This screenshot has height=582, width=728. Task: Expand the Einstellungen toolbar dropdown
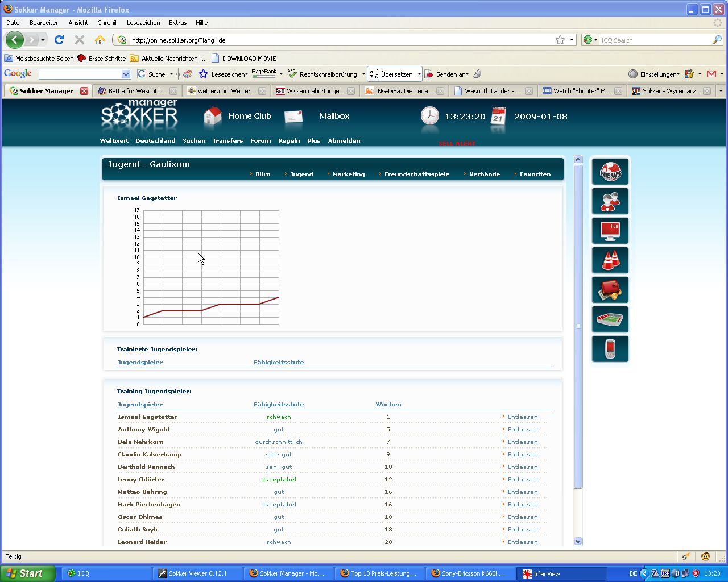point(678,74)
